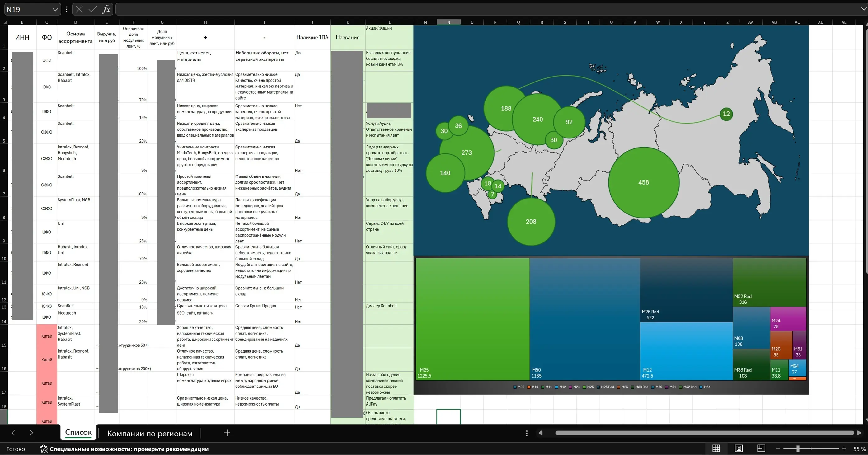
Task: Click the zoom out minus icon
Action: [778, 448]
